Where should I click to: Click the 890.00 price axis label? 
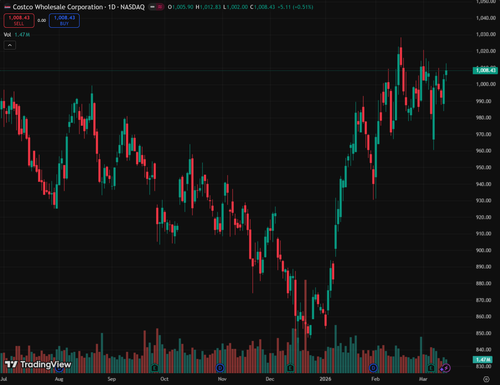484,267
